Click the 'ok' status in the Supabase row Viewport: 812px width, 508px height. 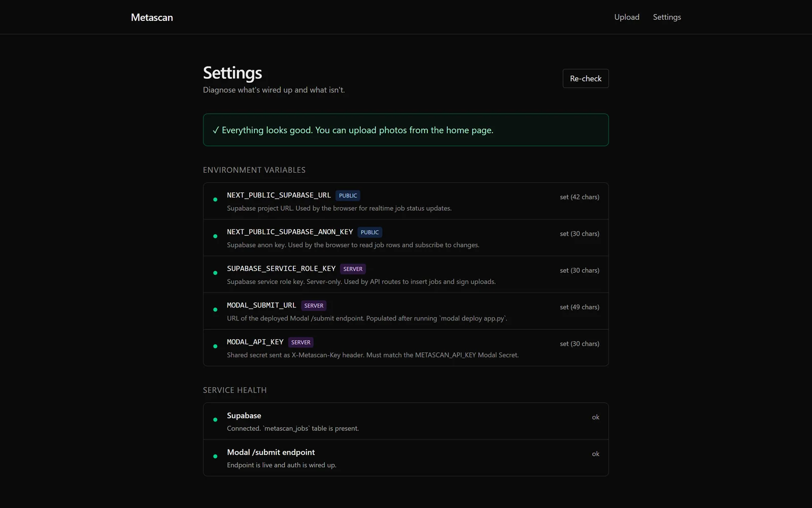[x=596, y=417]
